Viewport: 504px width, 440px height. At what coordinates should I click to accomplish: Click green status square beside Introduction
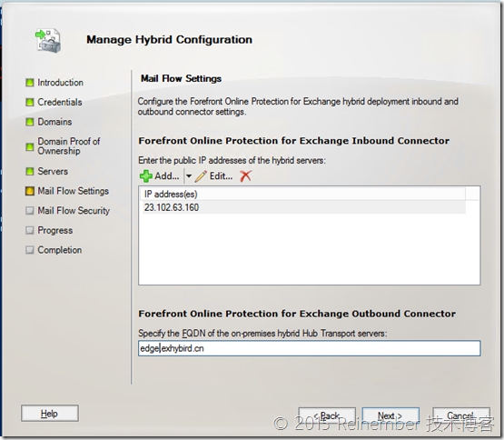[30, 83]
